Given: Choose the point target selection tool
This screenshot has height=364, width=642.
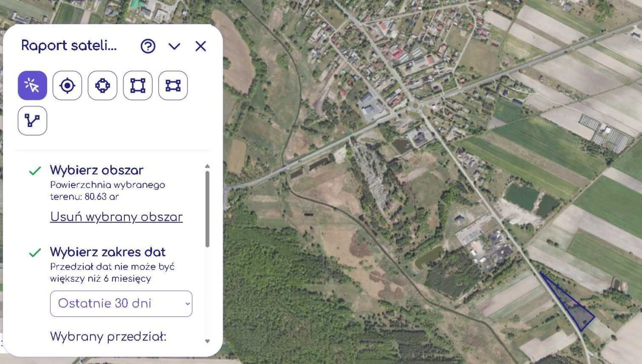Looking at the screenshot, I should pyautogui.click(x=67, y=86).
